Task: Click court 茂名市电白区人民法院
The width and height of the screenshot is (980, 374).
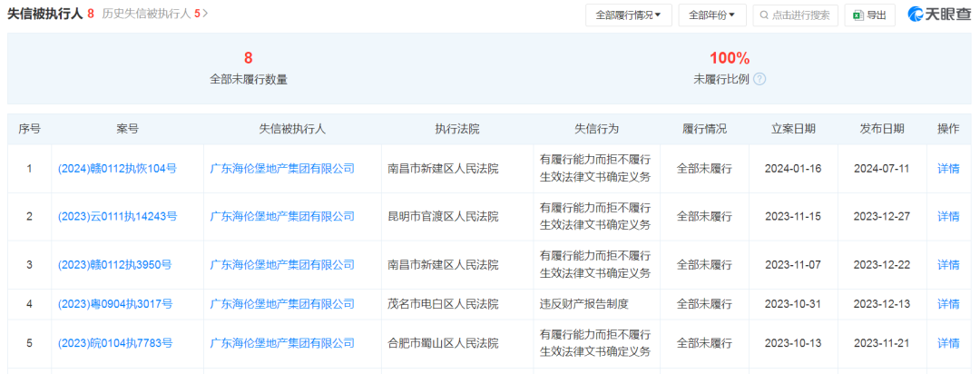Action: pyautogui.click(x=443, y=304)
